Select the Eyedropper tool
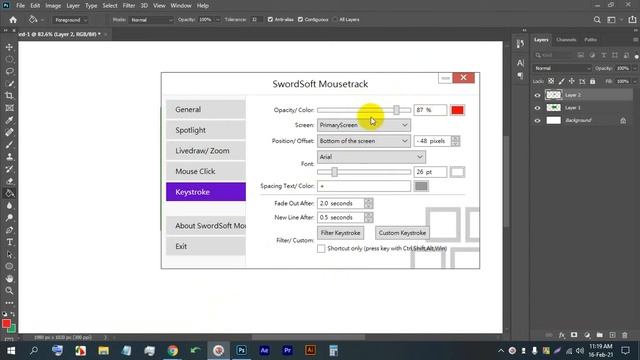 9,120
